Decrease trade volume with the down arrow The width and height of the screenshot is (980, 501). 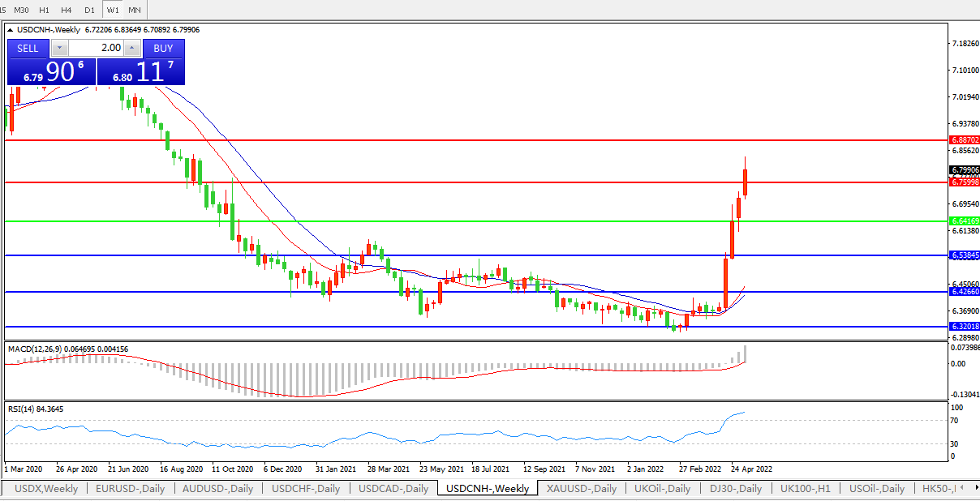[x=58, y=49]
